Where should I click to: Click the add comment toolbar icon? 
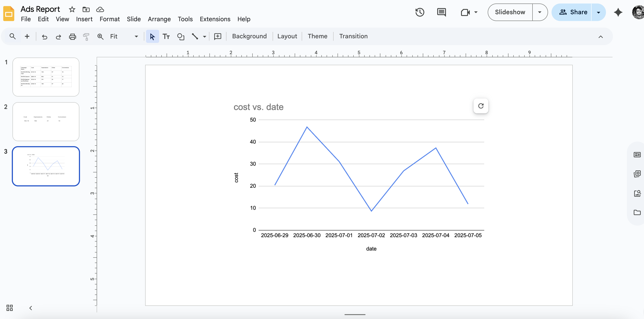coord(218,37)
